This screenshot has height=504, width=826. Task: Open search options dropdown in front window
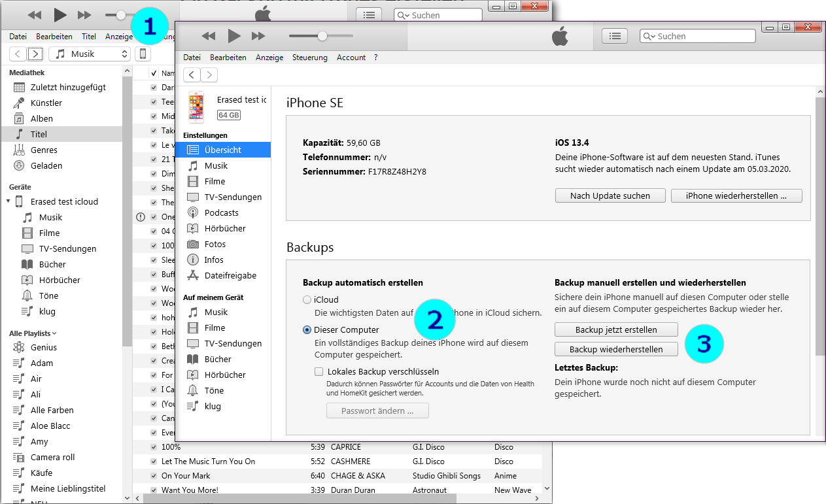[x=649, y=37]
